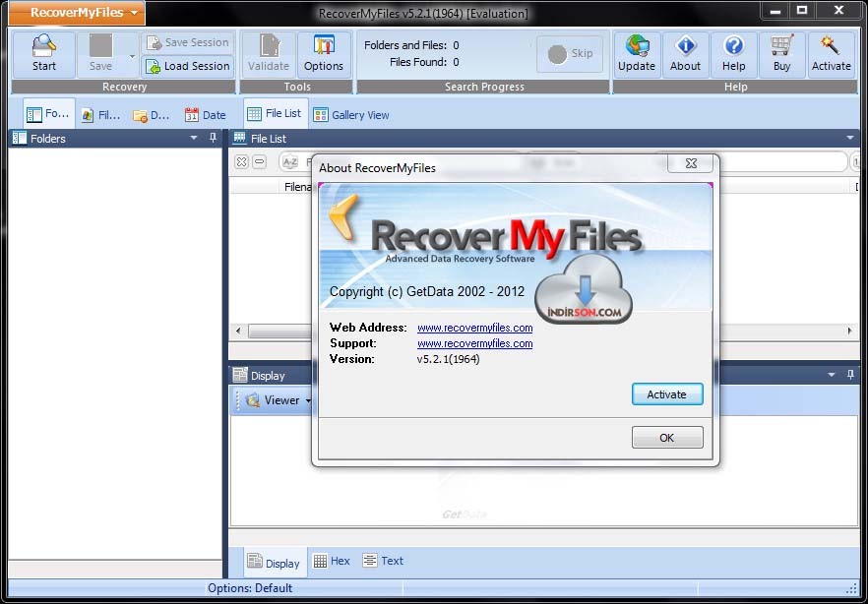Open the Options tool

(324, 54)
